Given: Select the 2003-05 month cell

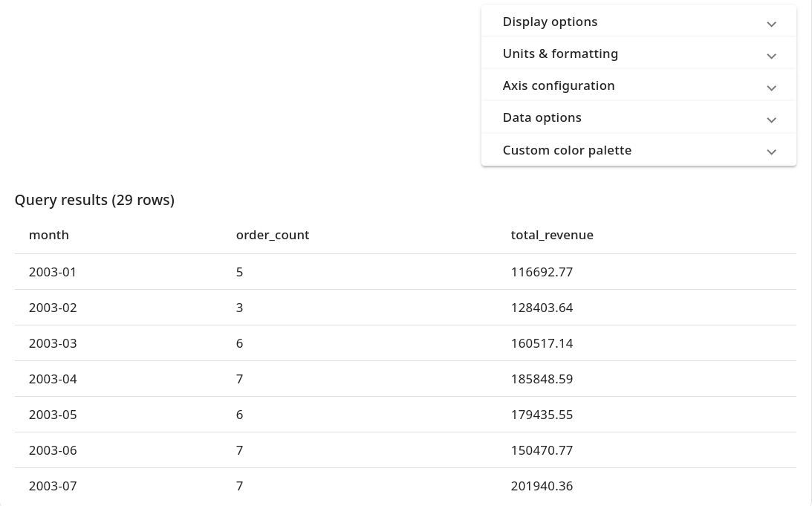Looking at the screenshot, I should click(x=53, y=415).
